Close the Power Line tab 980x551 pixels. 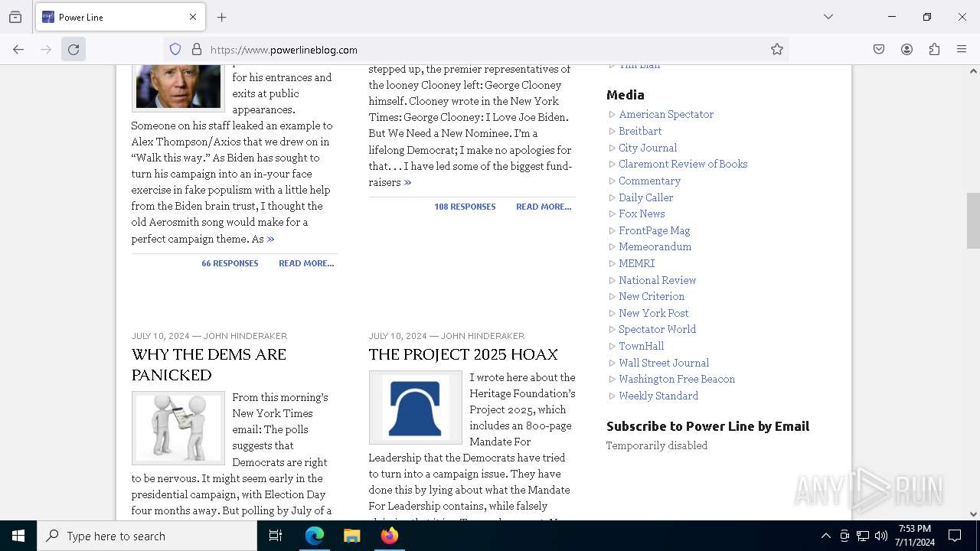(193, 17)
